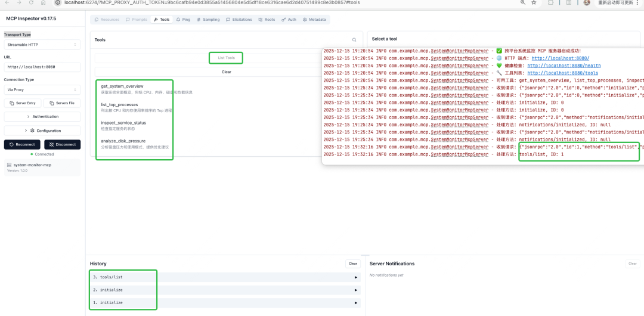Expand the 2. initialize history entry
Image resolution: width=644 pixels, height=316 pixels.
tap(225, 290)
